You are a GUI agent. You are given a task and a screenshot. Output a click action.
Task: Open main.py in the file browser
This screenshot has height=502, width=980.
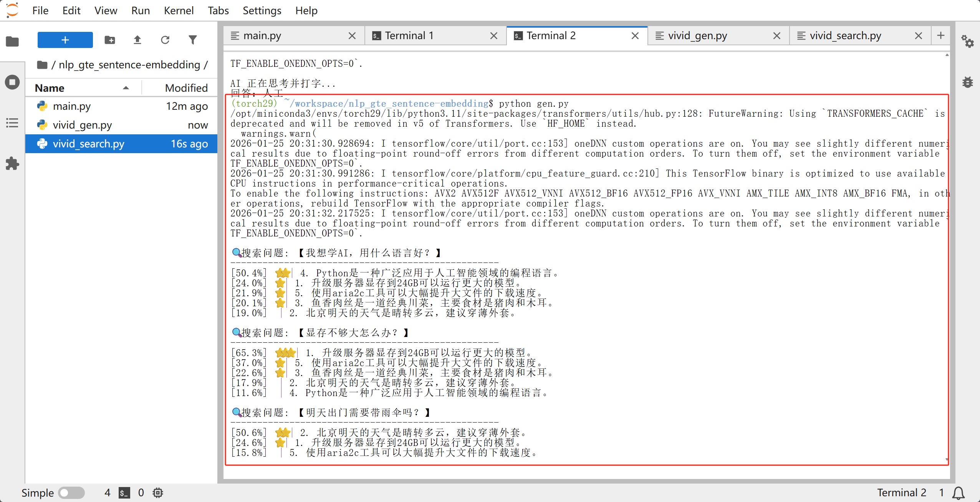(72, 106)
